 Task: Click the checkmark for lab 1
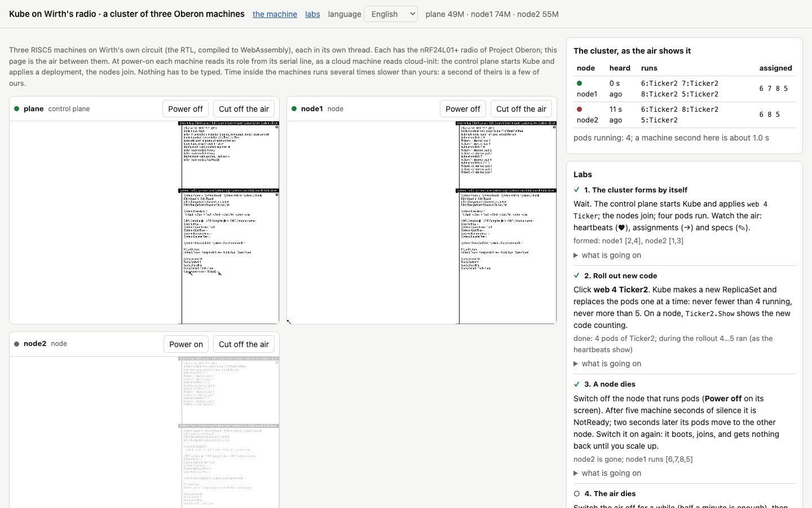(576, 190)
